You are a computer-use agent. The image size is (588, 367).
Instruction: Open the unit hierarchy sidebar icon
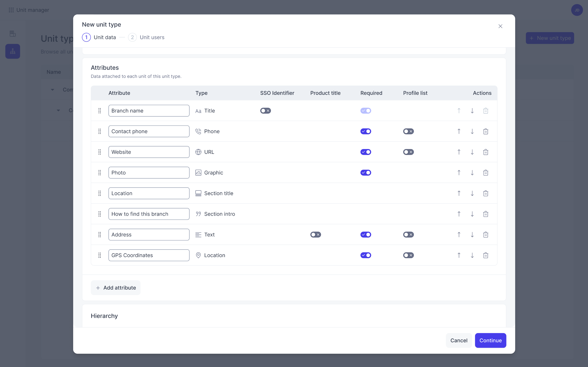click(x=13, y=51)
